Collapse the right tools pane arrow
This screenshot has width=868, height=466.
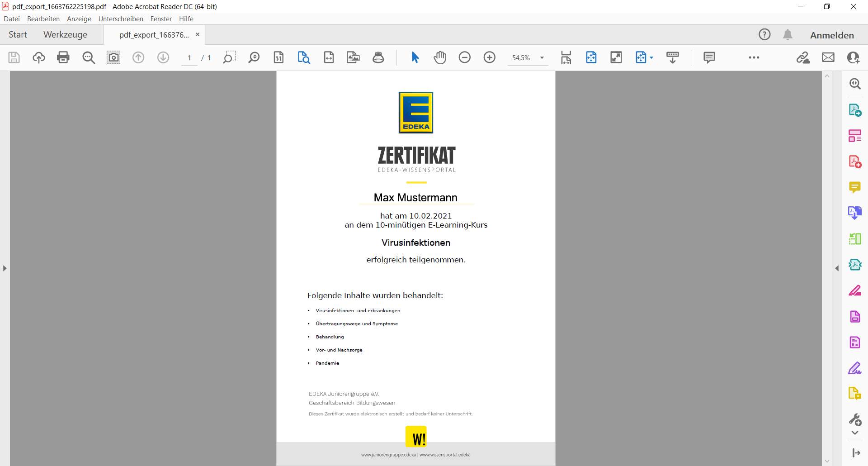[837, 268]
